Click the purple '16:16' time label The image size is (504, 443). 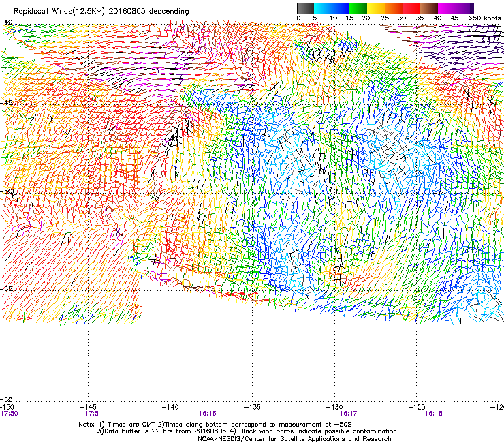coord(207,414)
